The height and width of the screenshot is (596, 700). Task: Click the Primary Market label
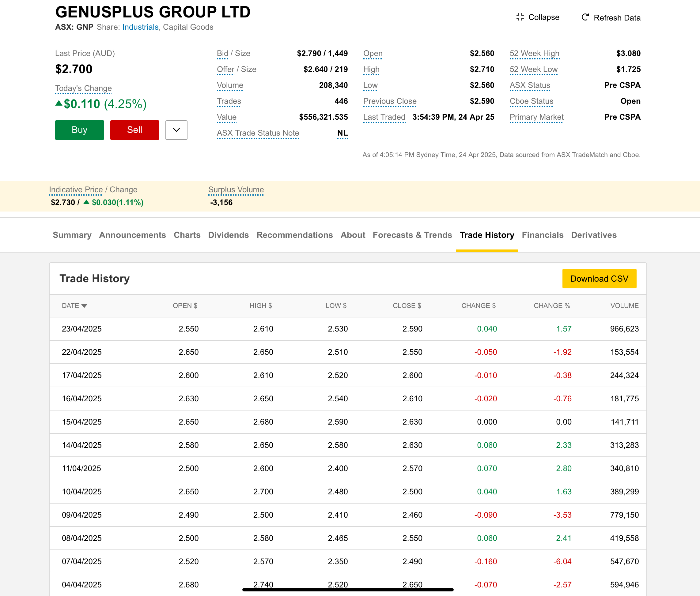(x=536, y=117)
